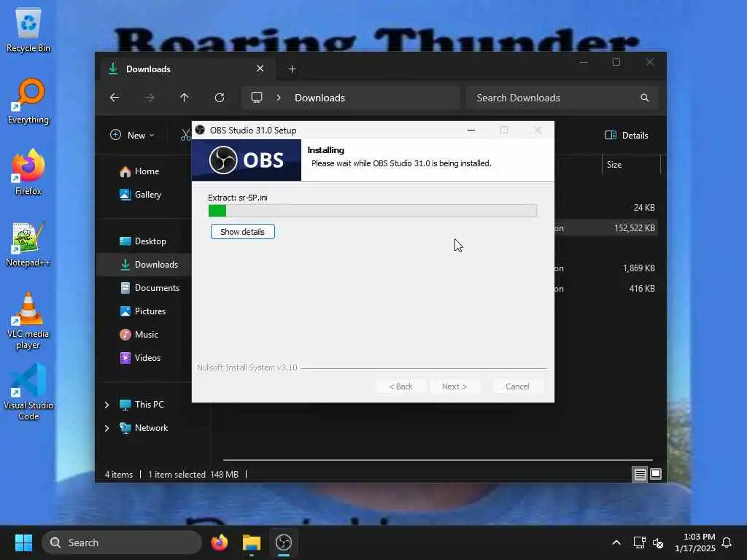
Task: Open the New dropdown in Explorer
Action: point(132,135)
